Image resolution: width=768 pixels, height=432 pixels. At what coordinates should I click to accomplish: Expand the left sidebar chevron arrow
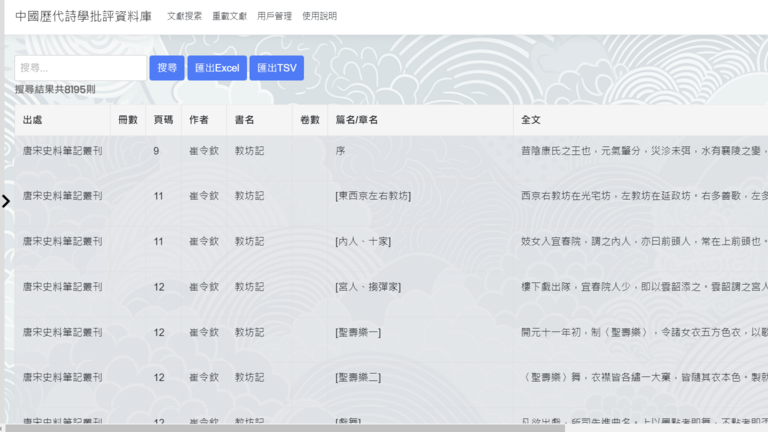(x=6, y=201)
